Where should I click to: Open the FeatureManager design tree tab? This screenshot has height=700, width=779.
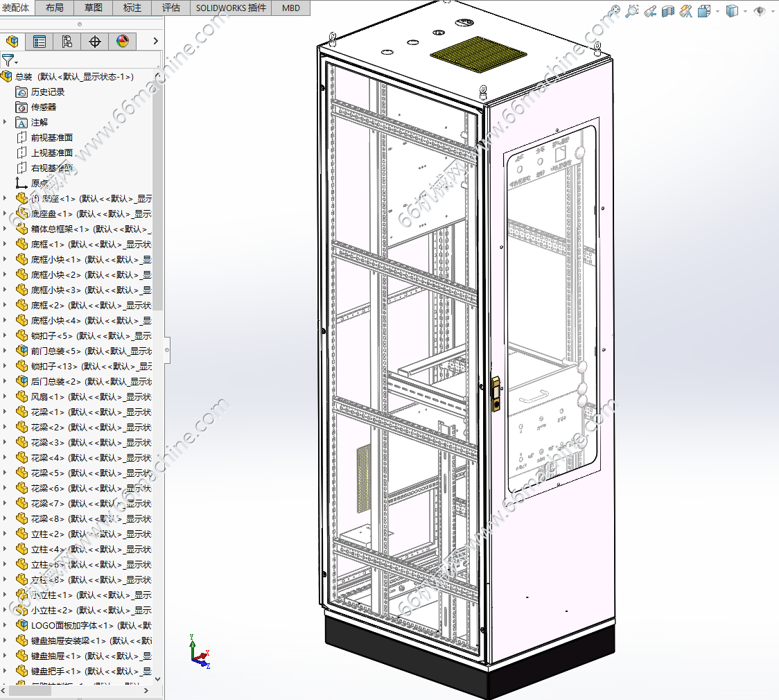pos(12,41)
